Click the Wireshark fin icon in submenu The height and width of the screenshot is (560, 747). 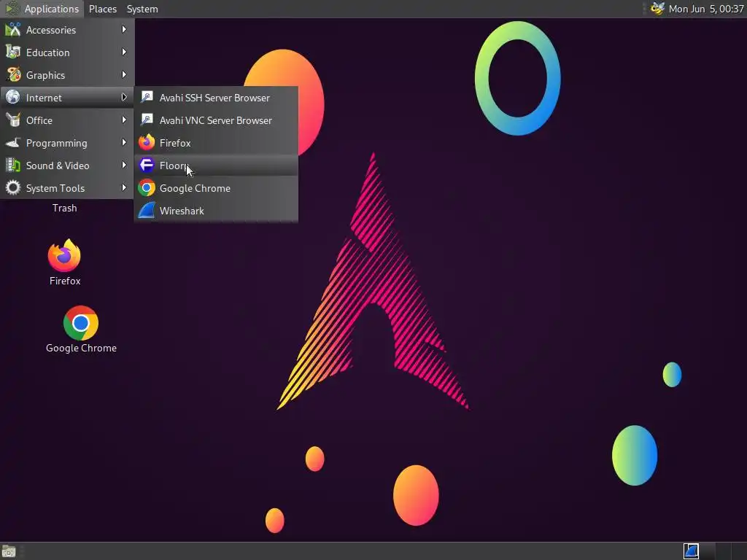click(x=147, y=211)
